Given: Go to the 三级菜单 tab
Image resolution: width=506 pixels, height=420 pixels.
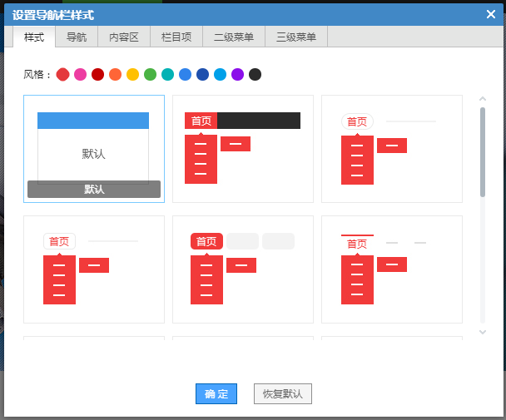Looking at the screenshot, I should [x=296, y=37].
